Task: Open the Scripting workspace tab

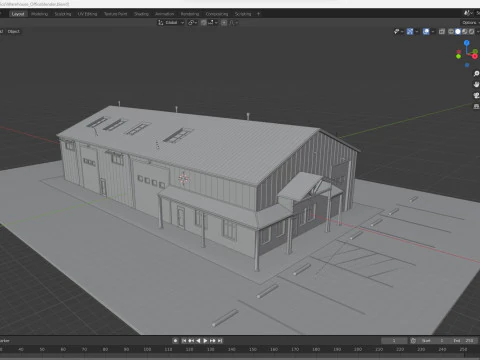Action: (243, 14)
